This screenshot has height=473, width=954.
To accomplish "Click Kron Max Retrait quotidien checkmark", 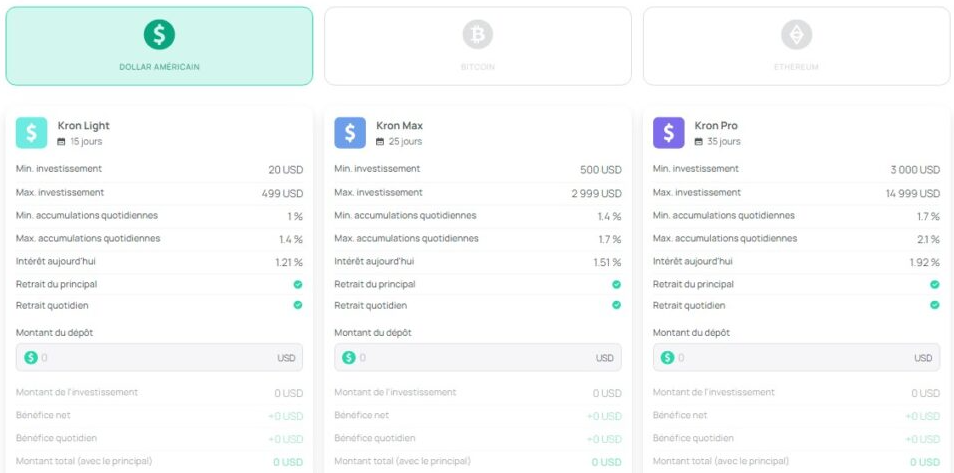I will click(616, 305).
